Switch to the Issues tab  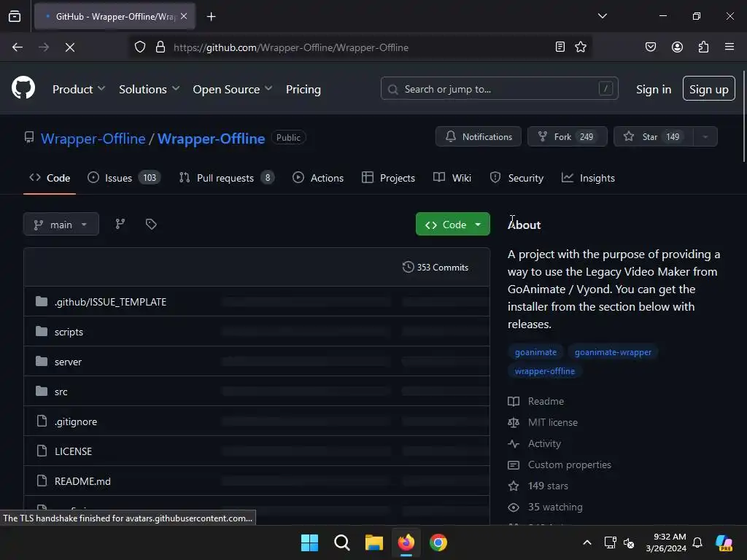pyautogui.click(x=124, y=178)
